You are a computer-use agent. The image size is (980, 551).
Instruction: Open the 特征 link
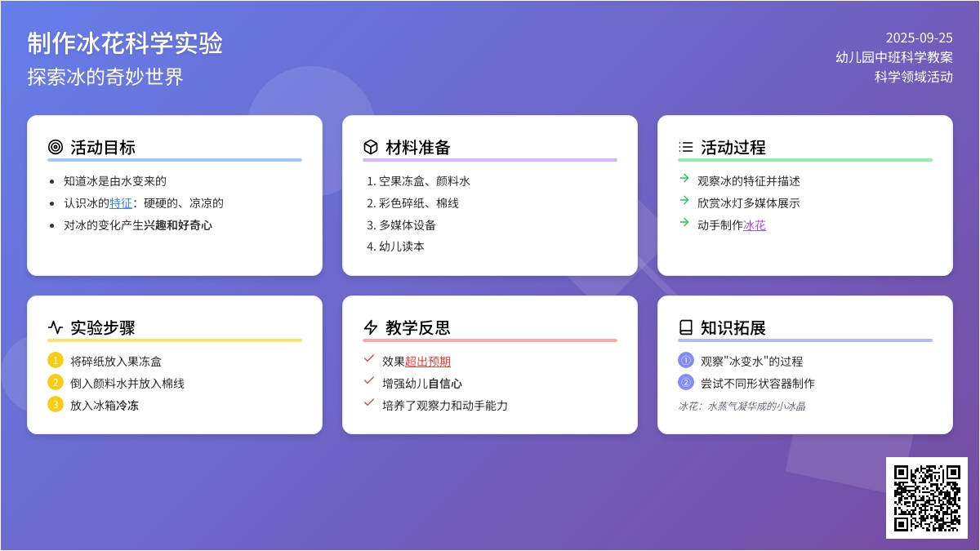121,203
